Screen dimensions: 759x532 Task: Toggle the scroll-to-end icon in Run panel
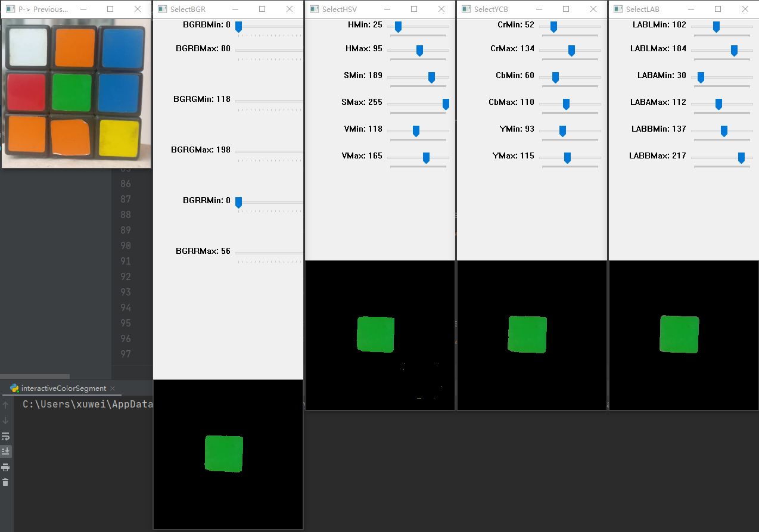(x=5, y=452)
